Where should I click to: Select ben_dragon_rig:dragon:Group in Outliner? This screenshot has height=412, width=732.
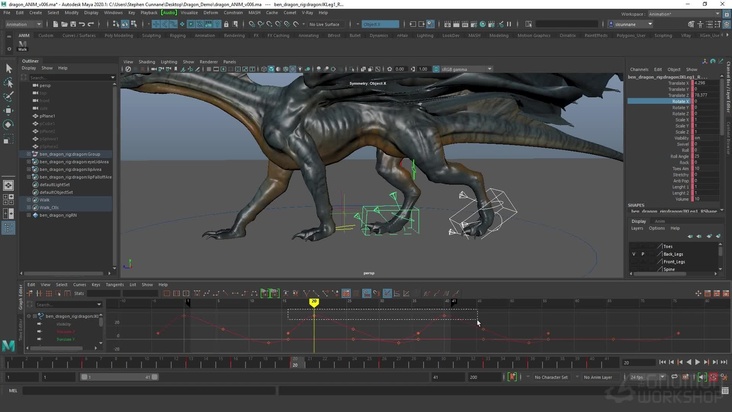[70, 154]
